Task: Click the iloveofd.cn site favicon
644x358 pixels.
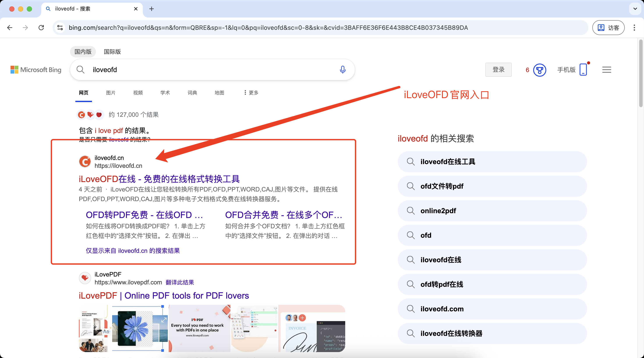Action: [85, 161]
